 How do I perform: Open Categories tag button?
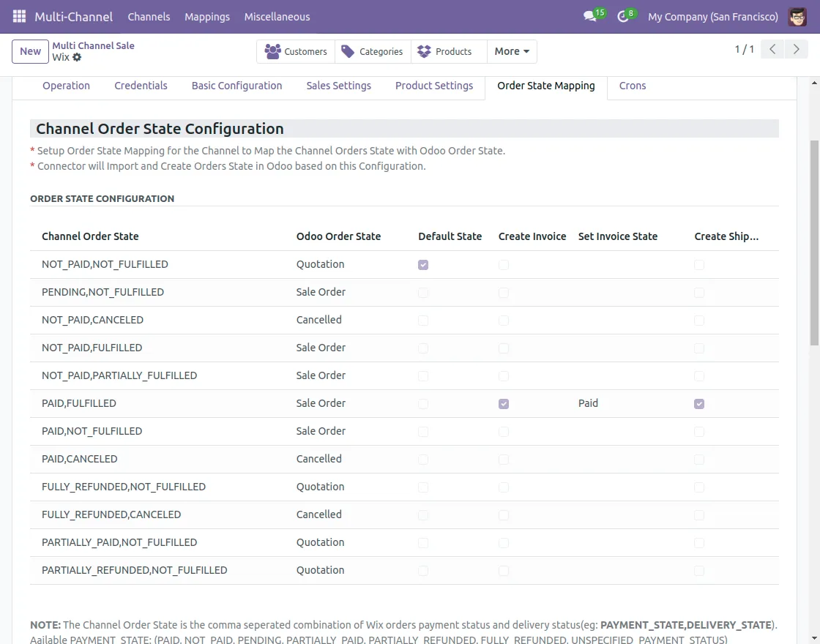click(373, 51)
